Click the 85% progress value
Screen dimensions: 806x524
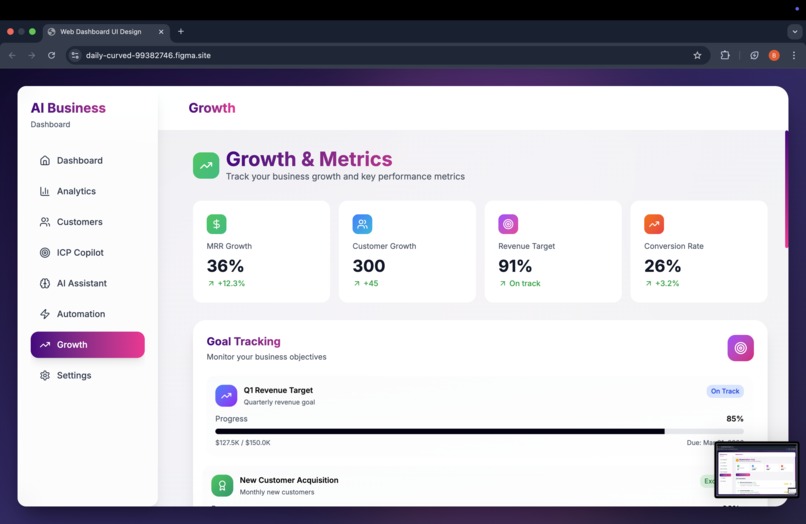tap(735, 419)
